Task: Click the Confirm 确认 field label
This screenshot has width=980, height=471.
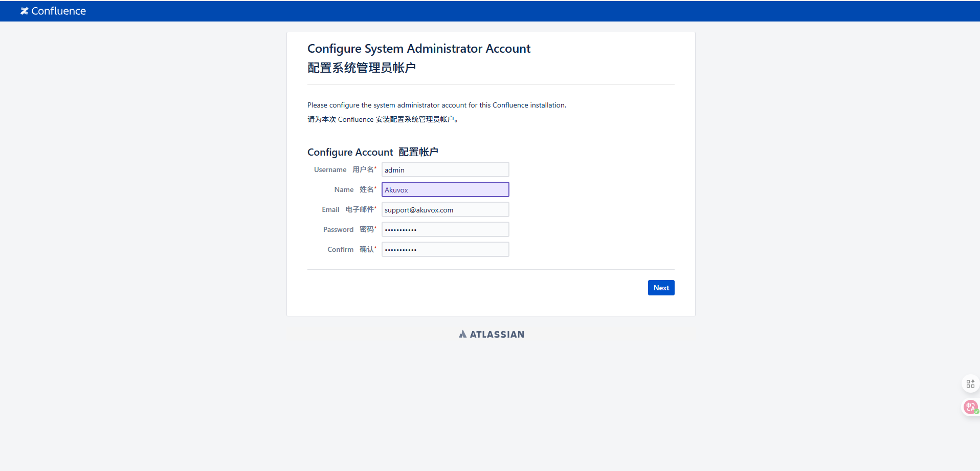Action: click(351, 250)
